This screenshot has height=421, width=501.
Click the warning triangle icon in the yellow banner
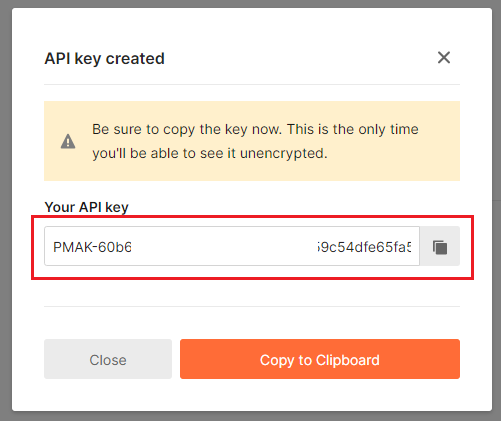tap(68, 141)
